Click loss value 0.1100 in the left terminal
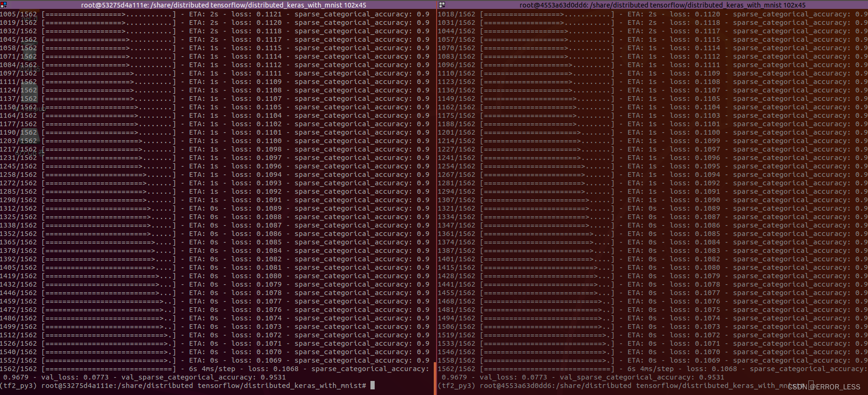This screenshot has width=868, height=395. (x=269, y=141)
